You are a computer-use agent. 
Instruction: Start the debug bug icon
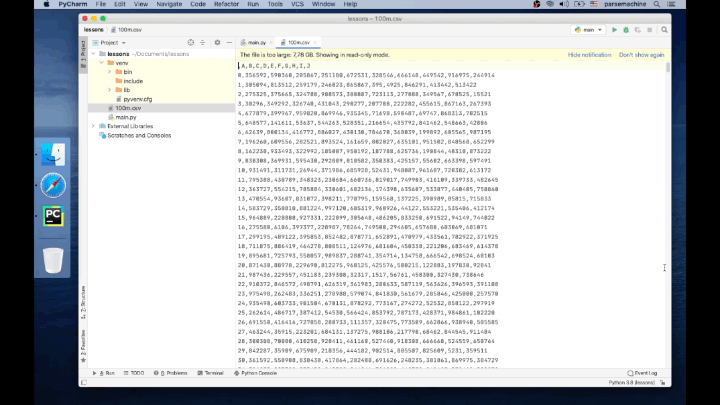pyautogui.click(x=626, y=30)
